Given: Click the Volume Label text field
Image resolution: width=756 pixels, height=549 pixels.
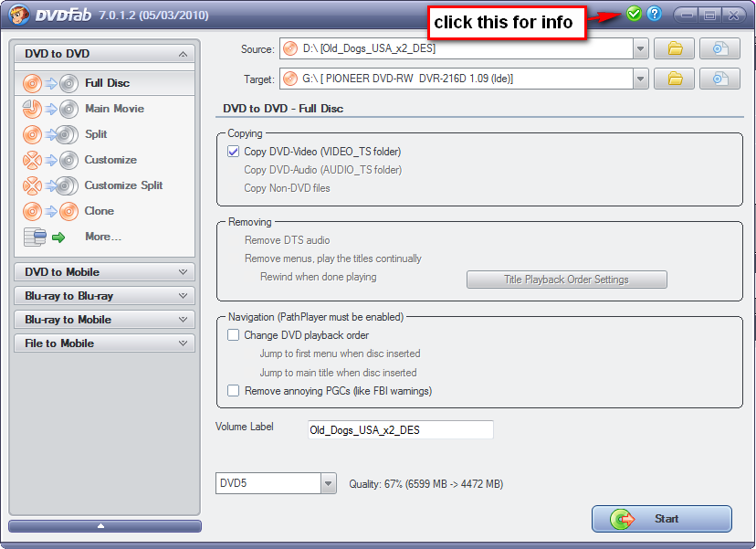Looking at the screenshot, I should tap(400, 430).
